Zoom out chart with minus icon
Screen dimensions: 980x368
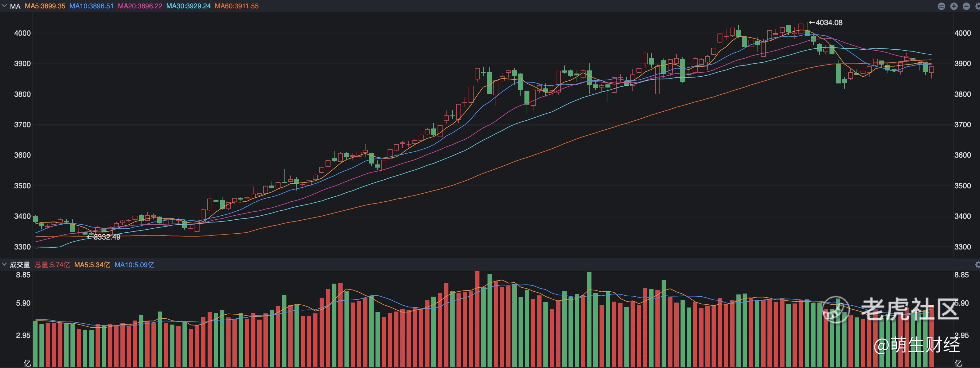tap(966, 6)
